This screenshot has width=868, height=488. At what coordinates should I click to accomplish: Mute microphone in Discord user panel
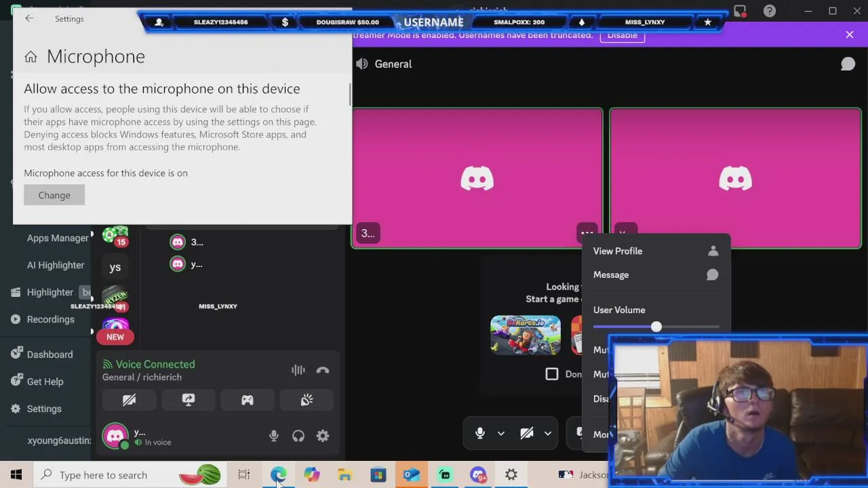tap(274, 436)
